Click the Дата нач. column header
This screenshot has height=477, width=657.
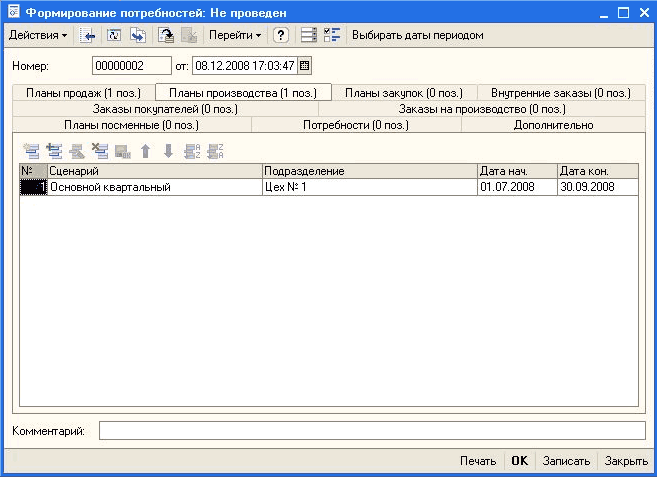click(517, 171)
